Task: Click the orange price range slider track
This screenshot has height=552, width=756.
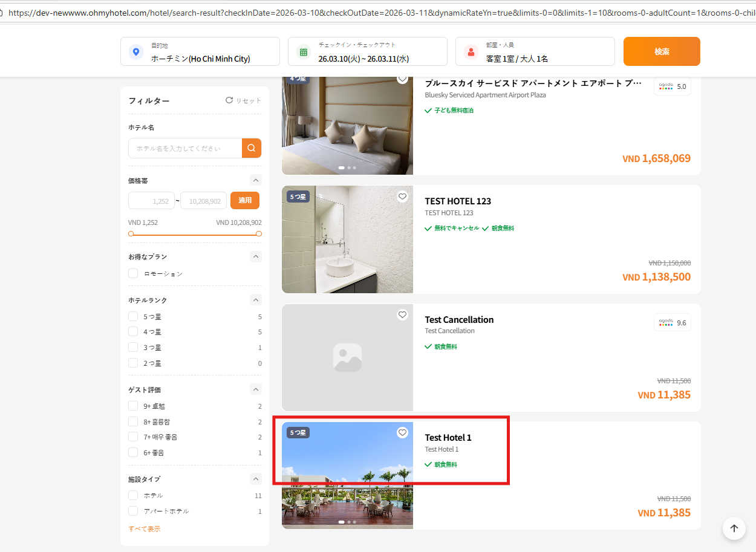Action: tap(195, 233)
